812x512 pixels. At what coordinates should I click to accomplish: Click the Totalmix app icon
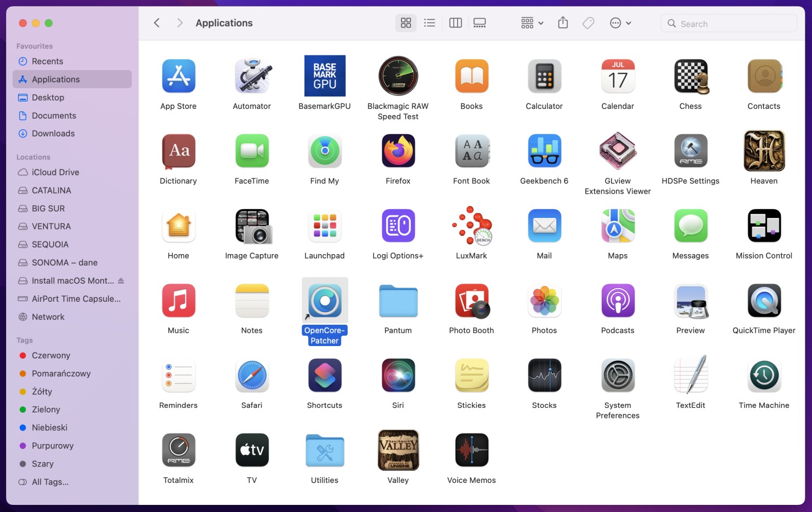(178, 450)
